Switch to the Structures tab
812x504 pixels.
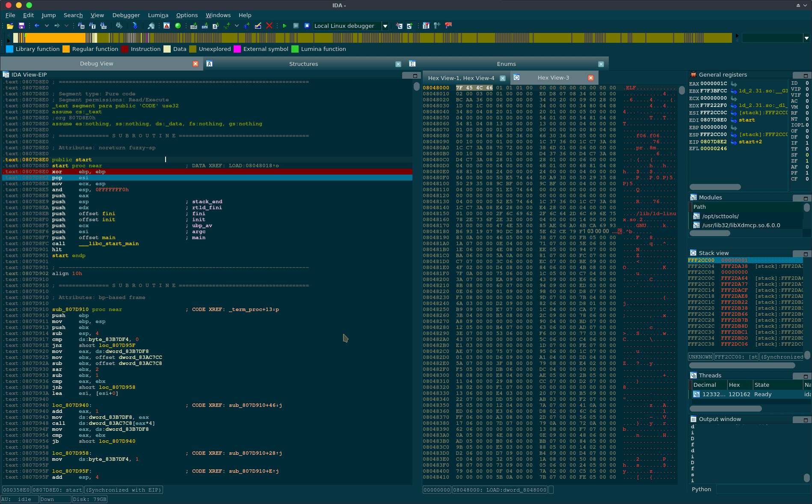point(303,64)
